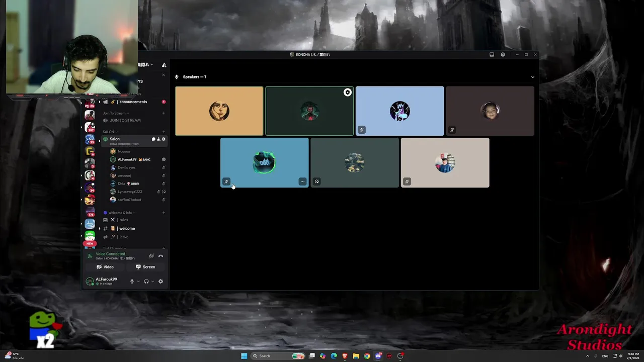Switch to Discord taskbar icon
This screenshot has height=362, width=644.
click(x=378, y=356)
